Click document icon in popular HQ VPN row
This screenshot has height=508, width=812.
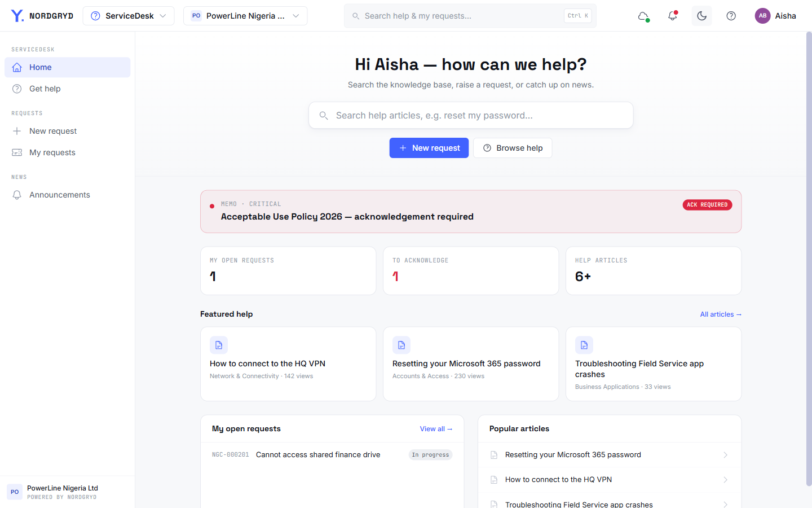pos(494,480)
